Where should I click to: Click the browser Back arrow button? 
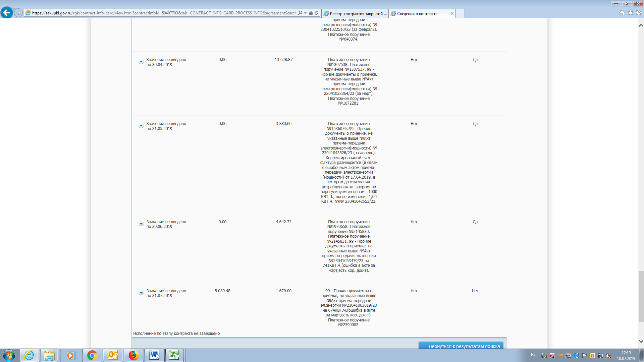point(7,13)
